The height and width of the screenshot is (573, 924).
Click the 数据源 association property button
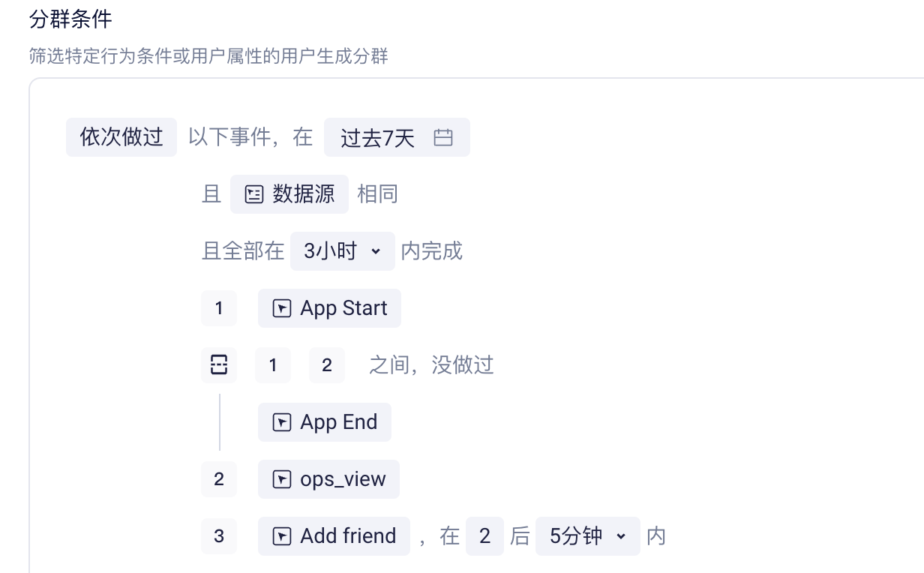click(x=289, y=194)
